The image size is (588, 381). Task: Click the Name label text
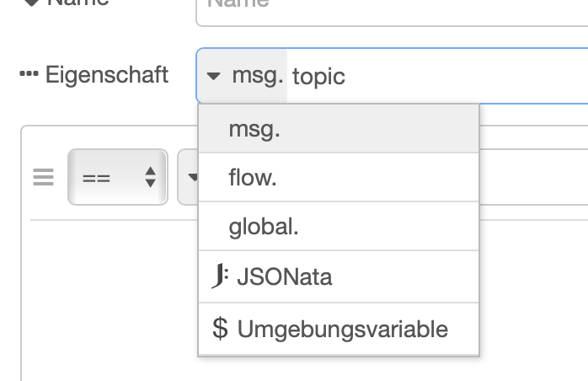(x=78, y=3)
